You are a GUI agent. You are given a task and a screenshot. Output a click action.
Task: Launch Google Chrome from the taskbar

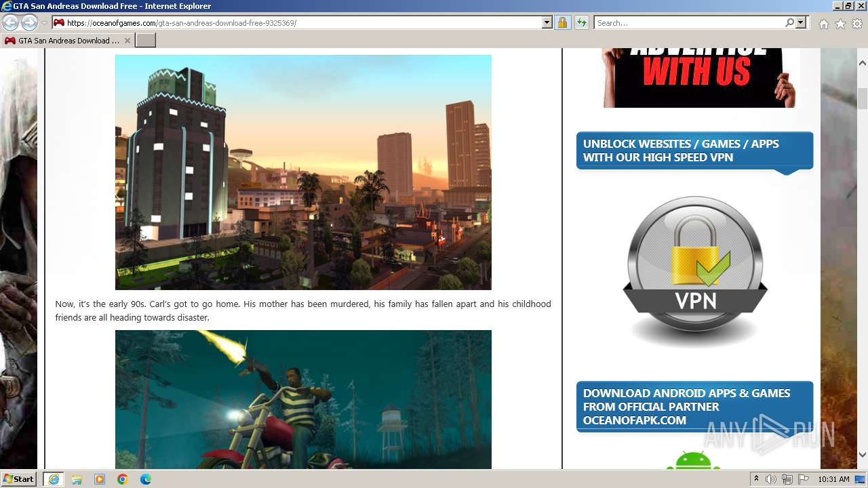tap(123, 479)
